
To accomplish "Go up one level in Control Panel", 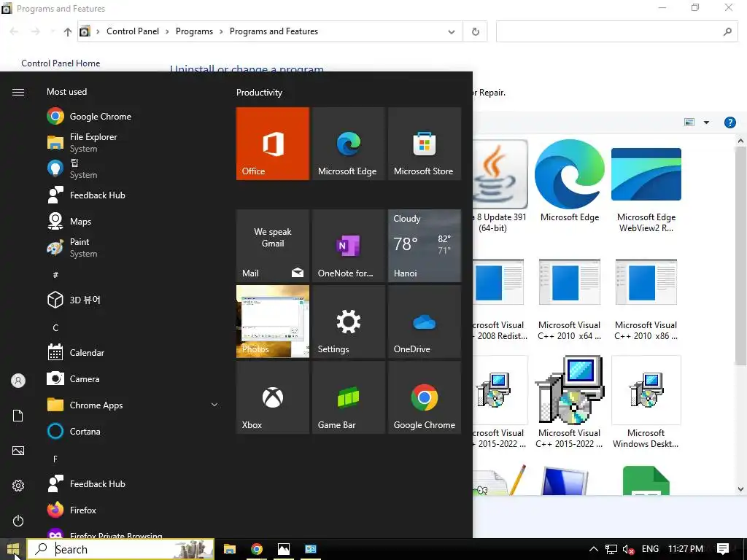I will pyautogui.click(x=68, y=32).
